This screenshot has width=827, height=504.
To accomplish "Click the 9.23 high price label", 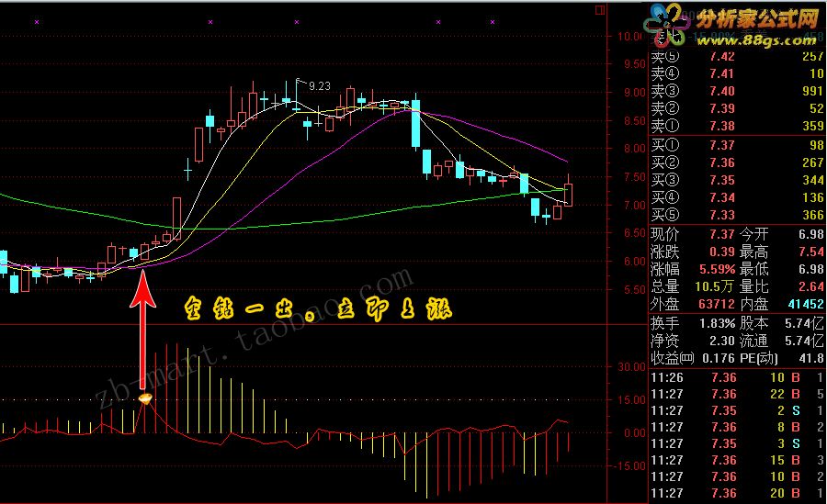I will [x=320, y=86].
